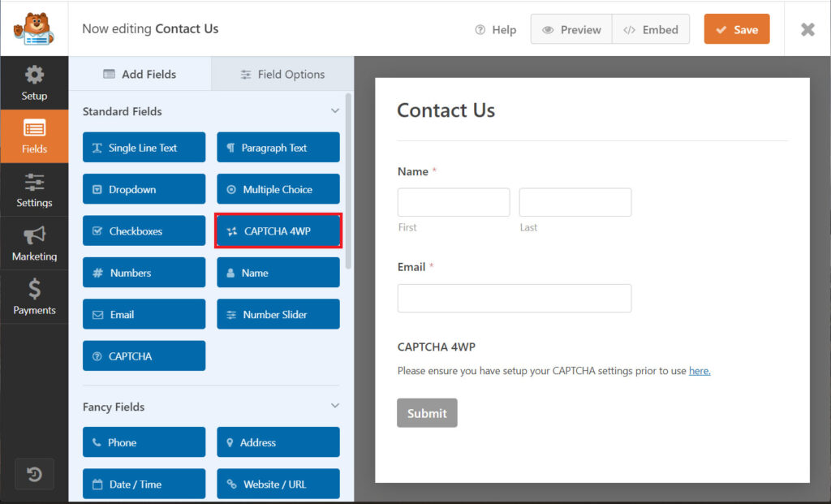Select the Fields sidebar icon
The image size is (831, 504).
[x=34, y=136]
